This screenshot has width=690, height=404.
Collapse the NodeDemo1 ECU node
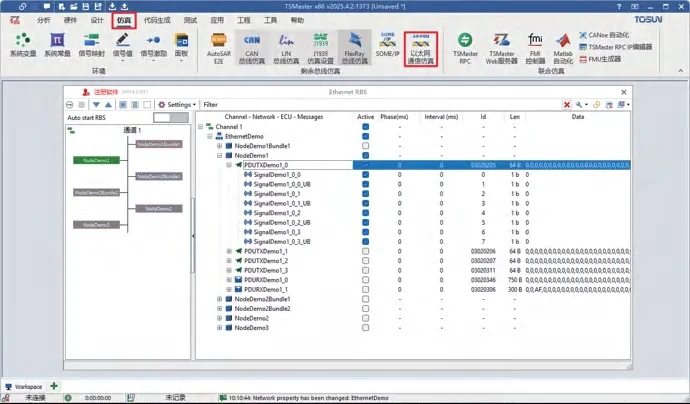point(219,155)
